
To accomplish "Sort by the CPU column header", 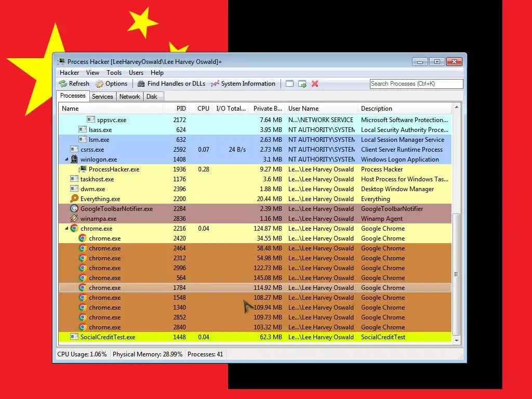I will 201,109.
